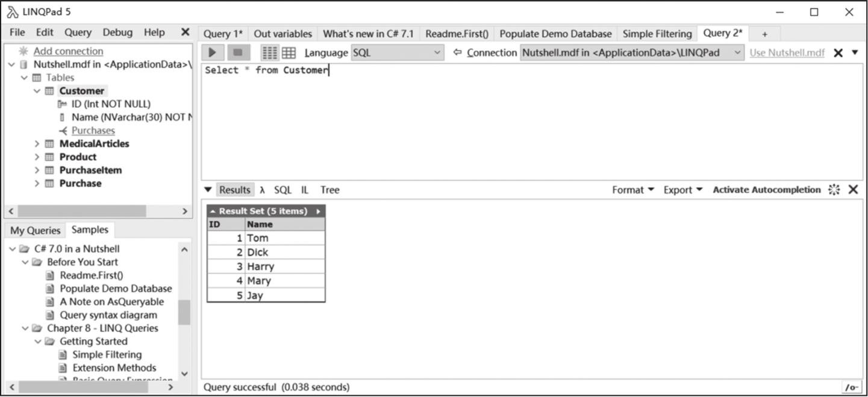This screenshot has width=868, height=397.
Task: Open the Edit menu
Action: click(x=45, y=32)
